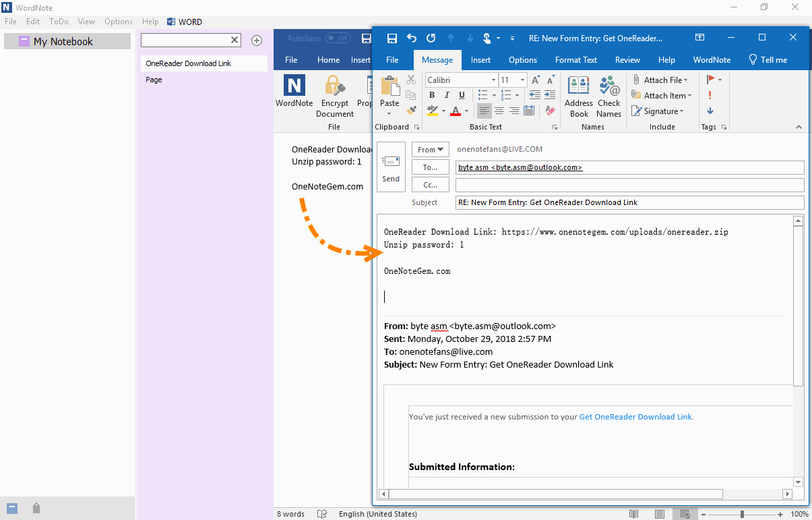Open the font color dropdown arrow

(x=467, y=111)
